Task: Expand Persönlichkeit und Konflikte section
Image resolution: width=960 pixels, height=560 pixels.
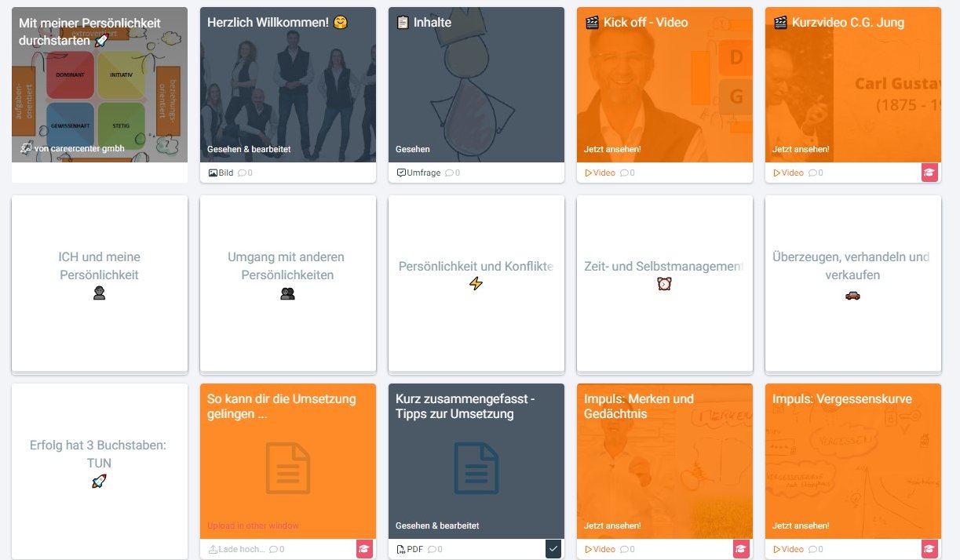Action: pos(476,283)
